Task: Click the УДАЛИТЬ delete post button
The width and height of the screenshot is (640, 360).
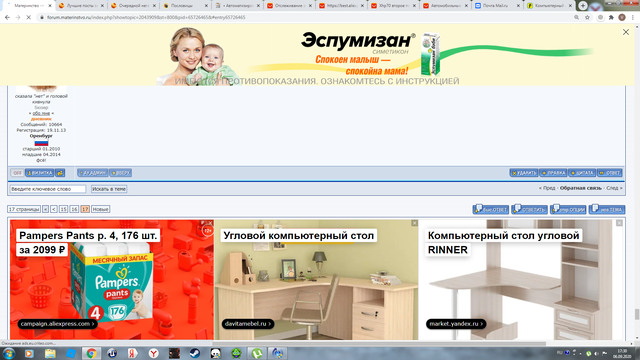Action: point(524,173)
